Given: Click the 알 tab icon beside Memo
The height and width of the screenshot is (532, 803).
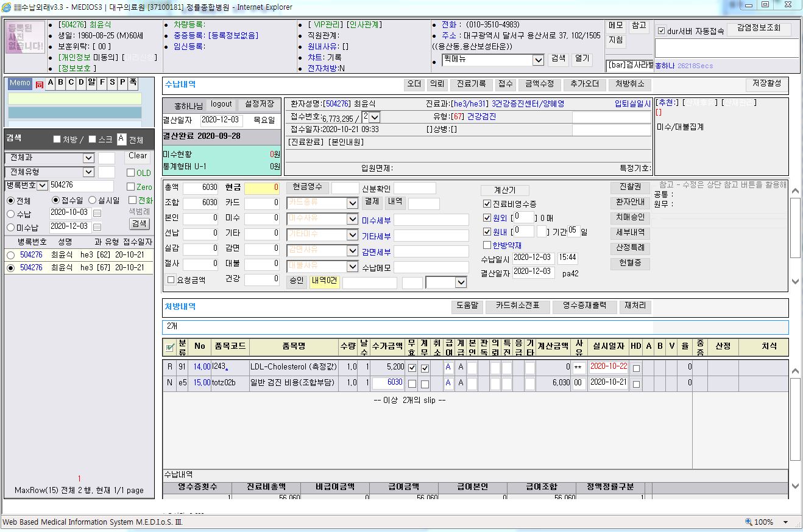Looking at the screenshot, I should point(91,83).
